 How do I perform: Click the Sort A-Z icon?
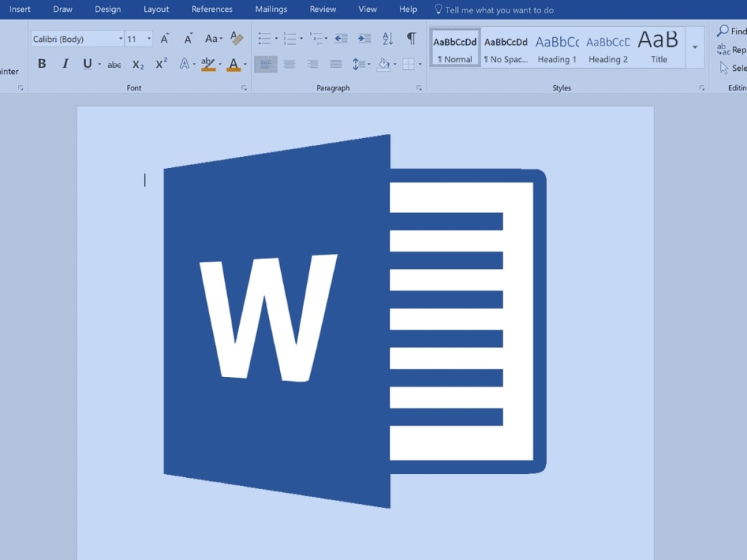tap(388, 38)
